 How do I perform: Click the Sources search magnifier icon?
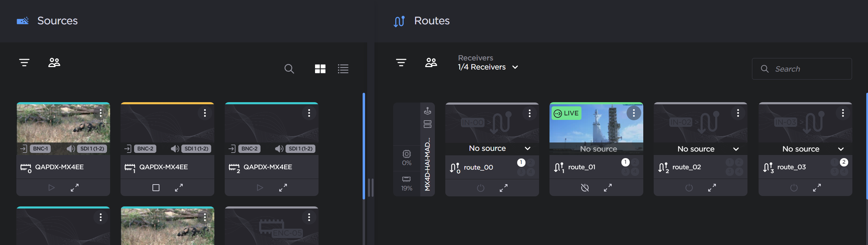click(289, 69)
